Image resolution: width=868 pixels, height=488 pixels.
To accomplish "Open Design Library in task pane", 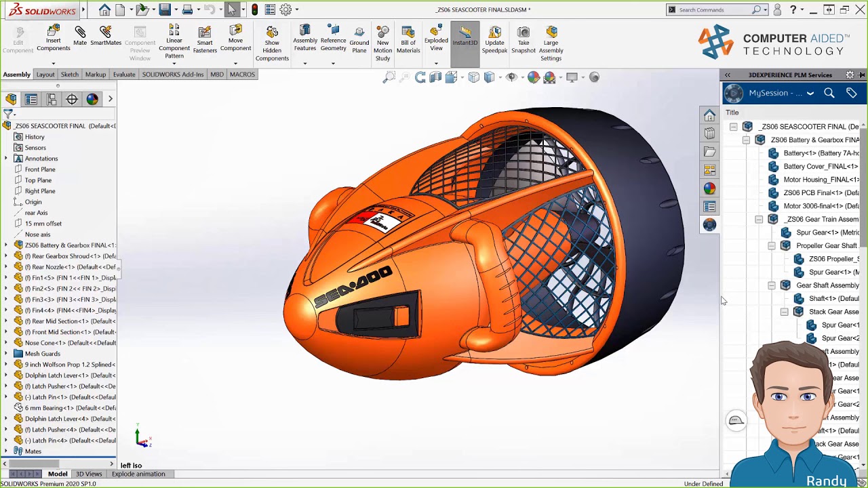I will (x=709, y=134).
